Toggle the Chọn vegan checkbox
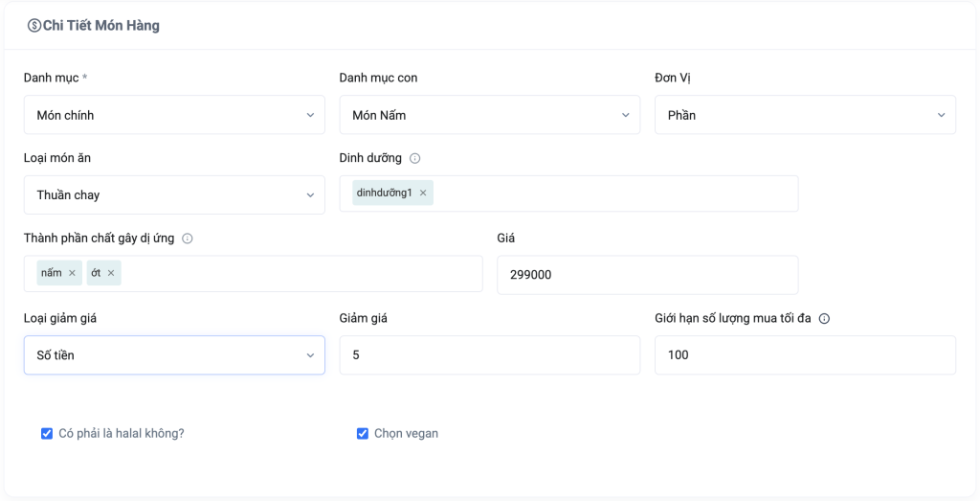The width and height of the screenshot is (980, 501). point(363,434)
